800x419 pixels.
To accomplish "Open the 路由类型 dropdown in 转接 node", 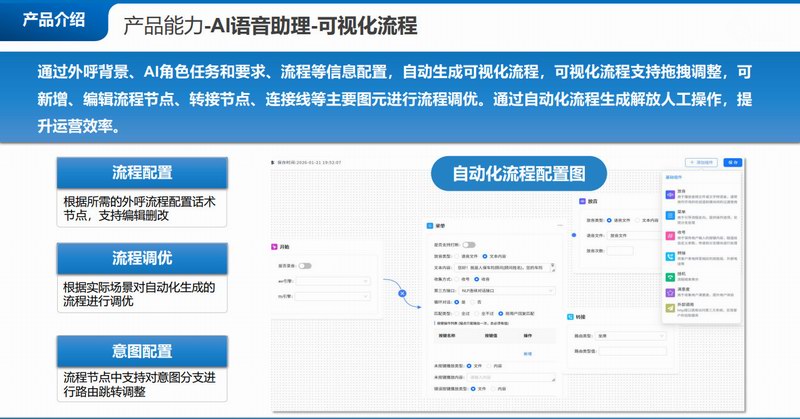I will [x=620, y=336].
